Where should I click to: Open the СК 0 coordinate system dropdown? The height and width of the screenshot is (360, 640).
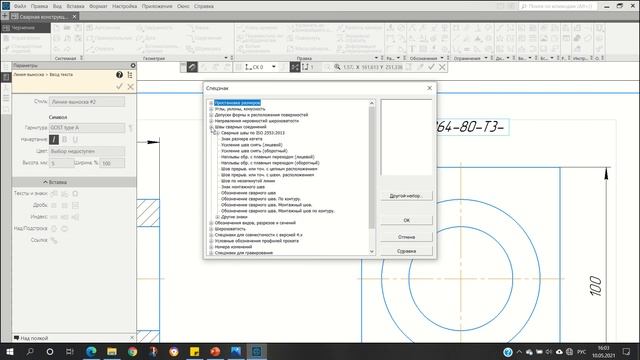273,67
